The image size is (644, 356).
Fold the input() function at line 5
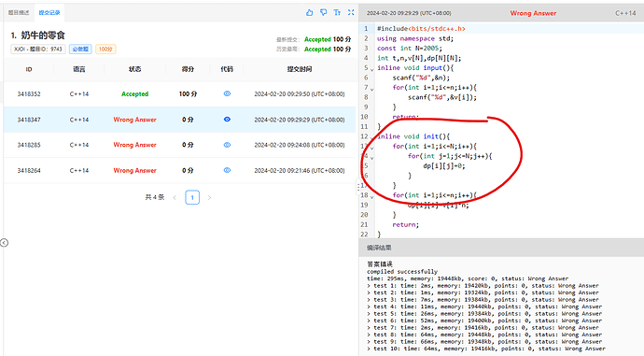tap(372, 69)
